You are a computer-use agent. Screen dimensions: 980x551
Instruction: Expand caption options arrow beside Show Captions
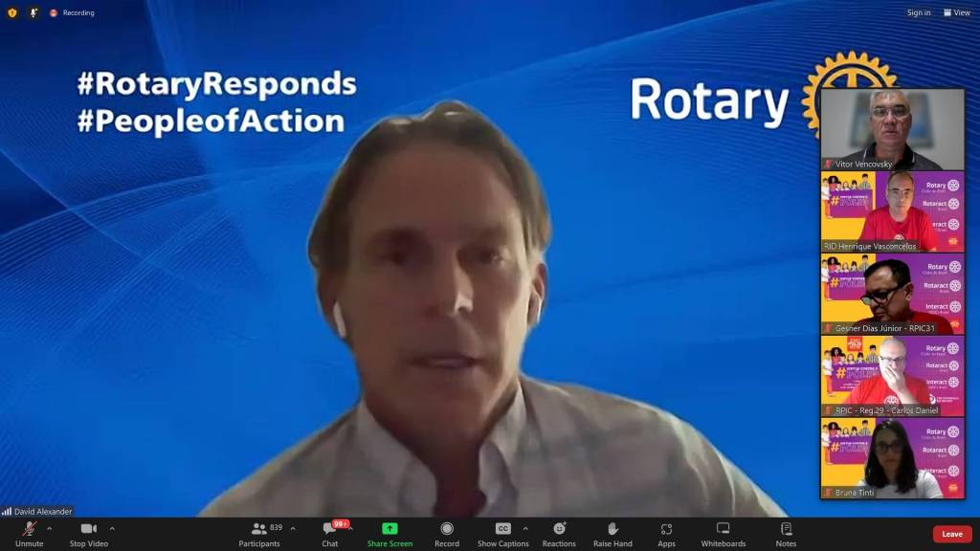[x=525, y=528]
